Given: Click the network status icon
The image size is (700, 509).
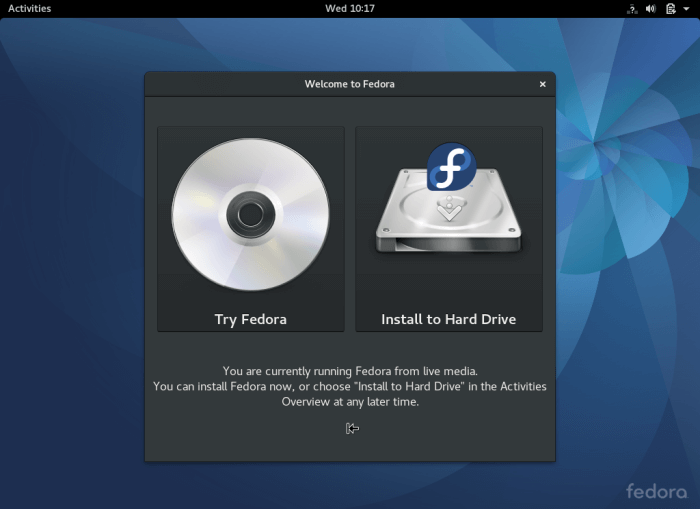Looking at the screenshot, I should pos(632,9).
